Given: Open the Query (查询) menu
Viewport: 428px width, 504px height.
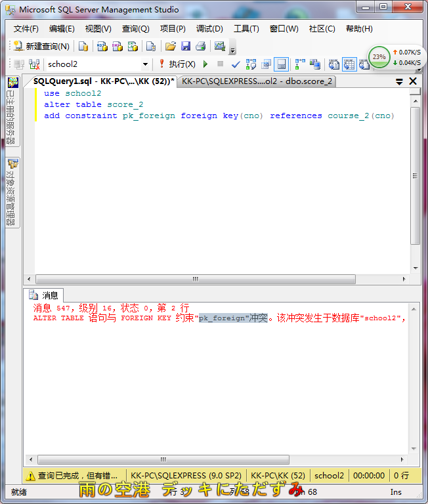Looking at the screenshot, I should coord(135,29).
